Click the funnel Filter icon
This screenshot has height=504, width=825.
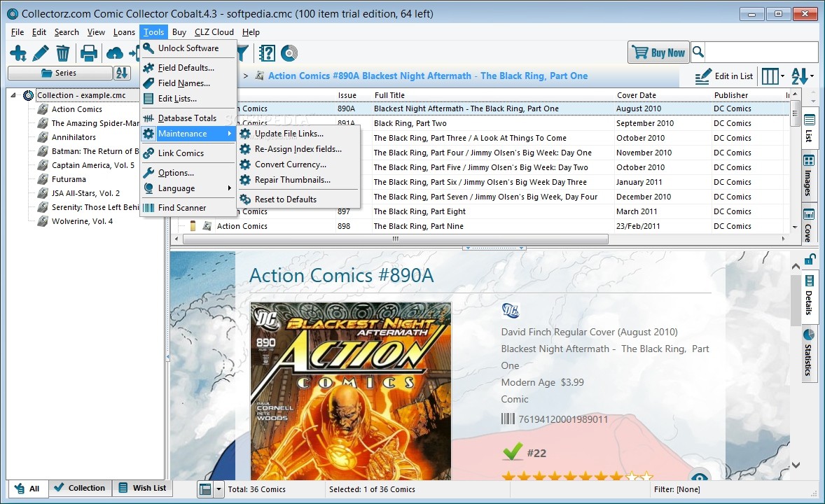(242, 53)
